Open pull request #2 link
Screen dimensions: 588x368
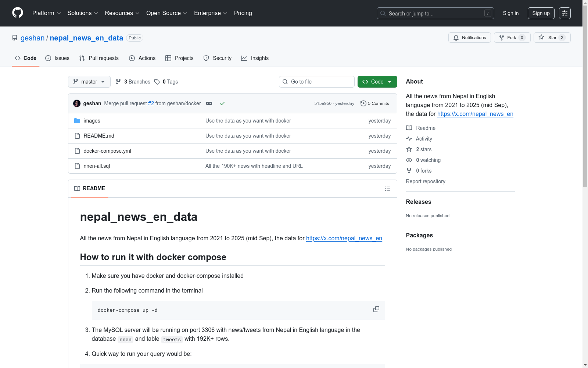(x=151, y=103)
